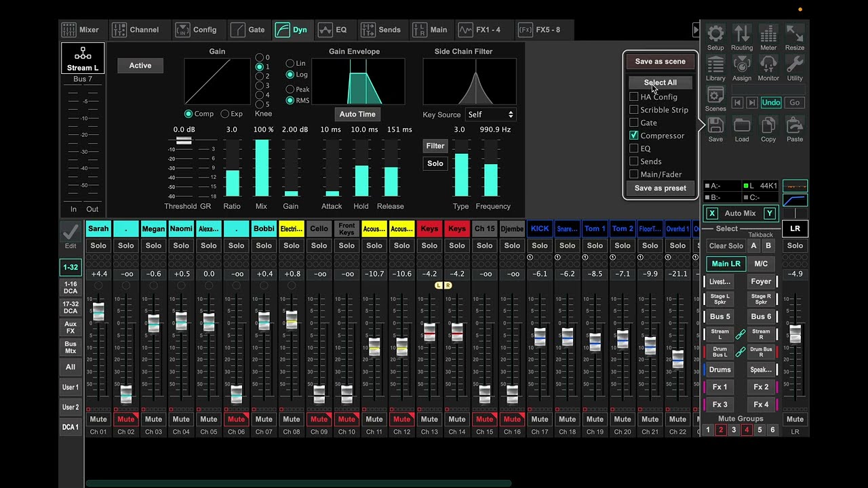Open the Meter view icon

768,34
